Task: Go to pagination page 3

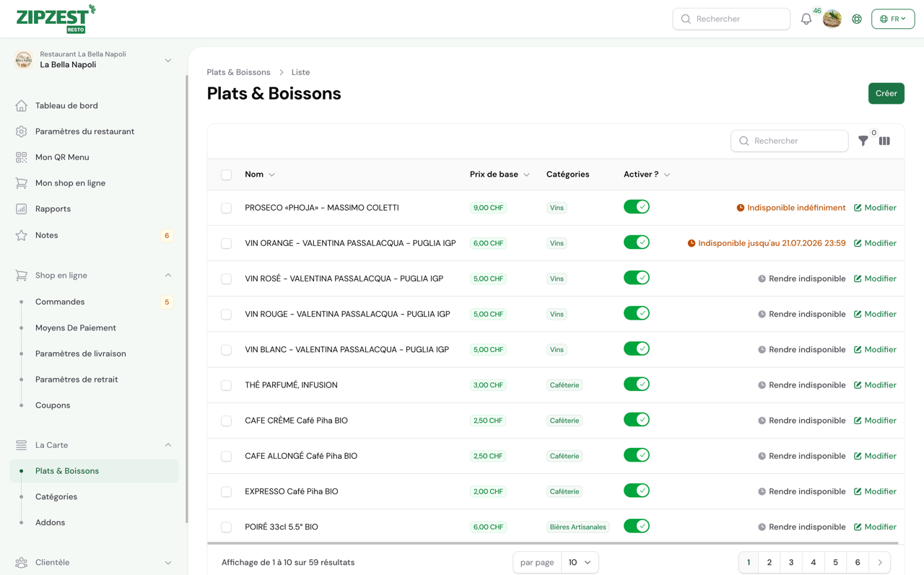Action: 791,563
